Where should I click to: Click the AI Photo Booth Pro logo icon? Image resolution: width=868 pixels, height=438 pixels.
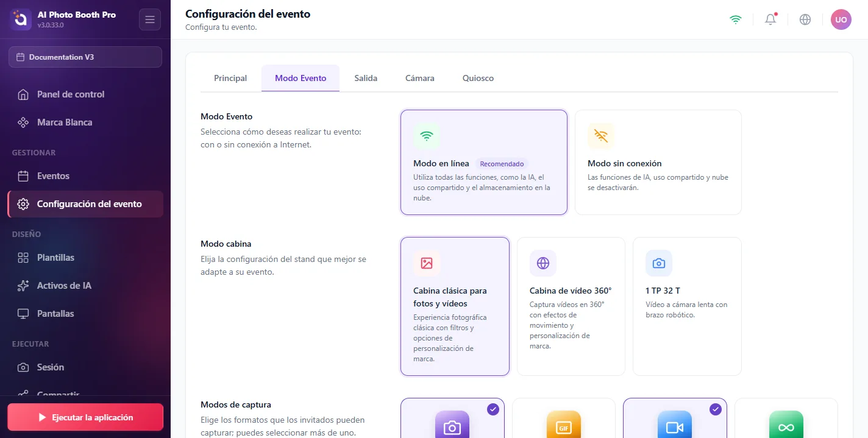20,19
